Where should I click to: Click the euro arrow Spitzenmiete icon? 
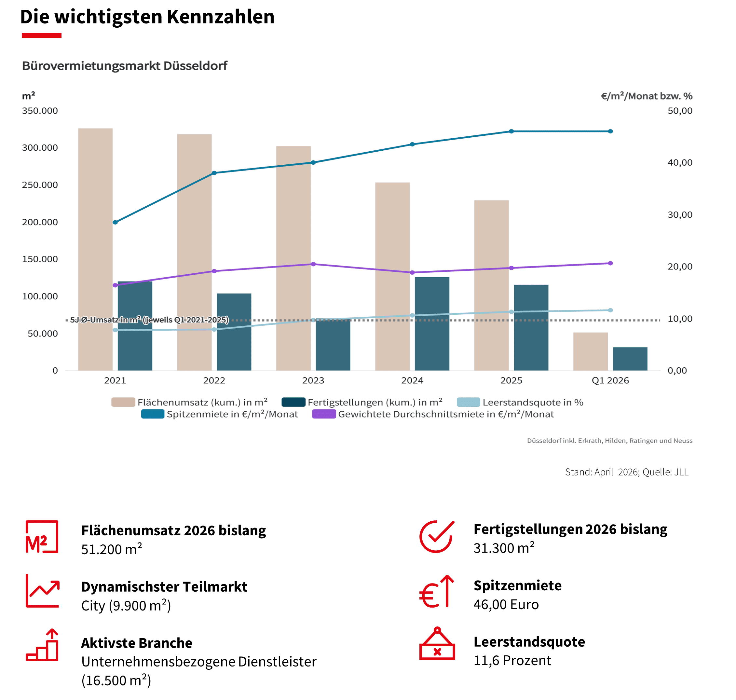point(436,591)
